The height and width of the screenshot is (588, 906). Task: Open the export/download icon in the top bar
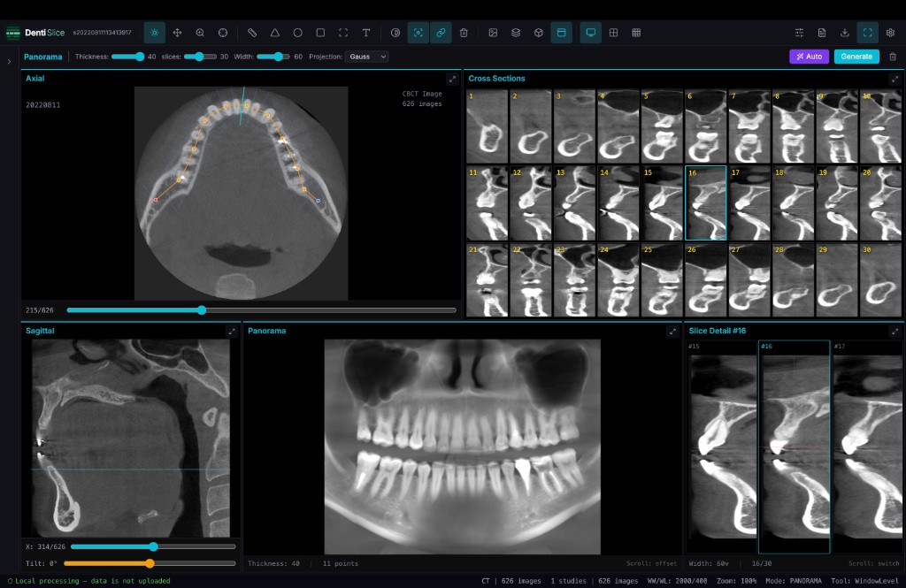click(x=845, y=32)
